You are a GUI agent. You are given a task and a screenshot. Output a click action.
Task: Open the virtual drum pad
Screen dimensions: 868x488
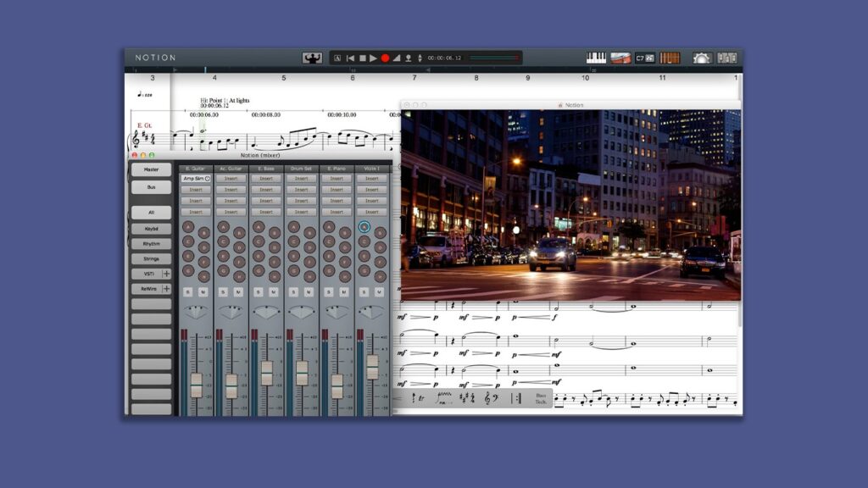tap(620, 58)
